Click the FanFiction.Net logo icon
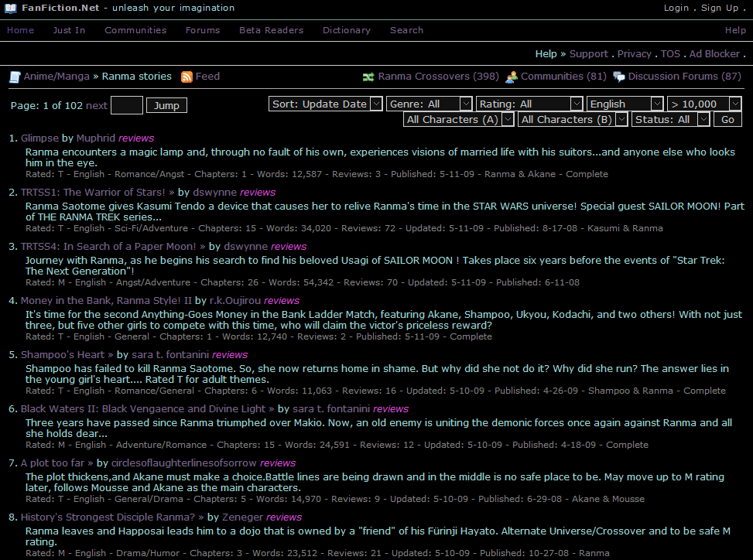Image resolution: width=753 pixels, height=560 pixels. (x=10, y=8)
